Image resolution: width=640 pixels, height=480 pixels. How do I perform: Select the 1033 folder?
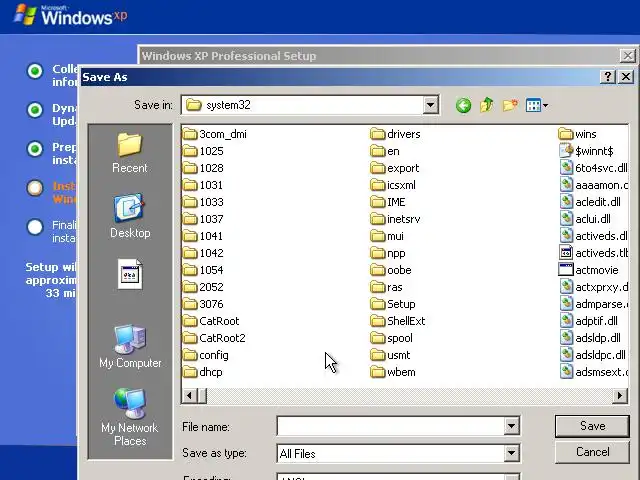tap(203, 202)
